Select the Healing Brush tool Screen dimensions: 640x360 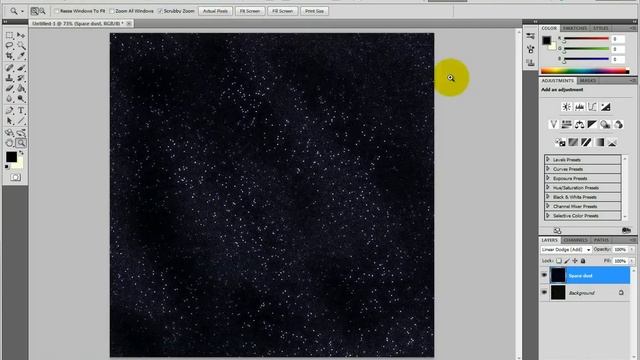[x=9, y=68]
